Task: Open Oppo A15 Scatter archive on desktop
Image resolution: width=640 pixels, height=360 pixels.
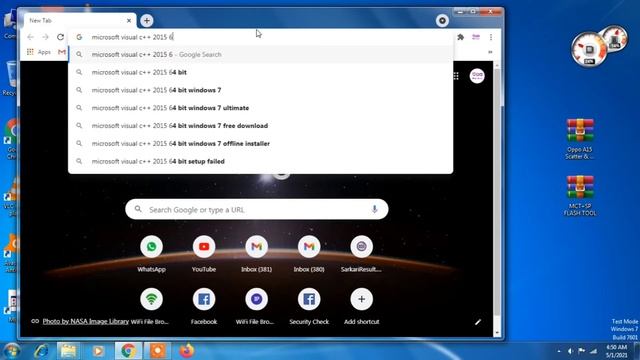Action: coord(580,139)
